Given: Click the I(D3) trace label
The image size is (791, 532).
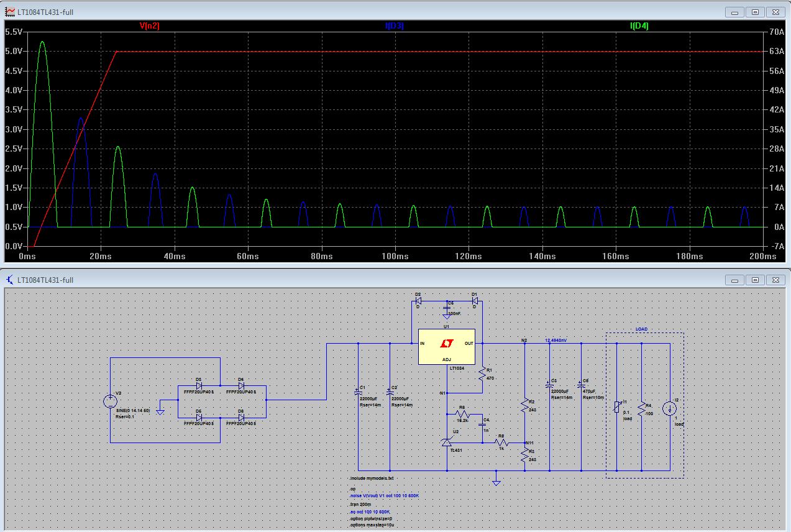Looking at the screenshot, I should 395,25.
